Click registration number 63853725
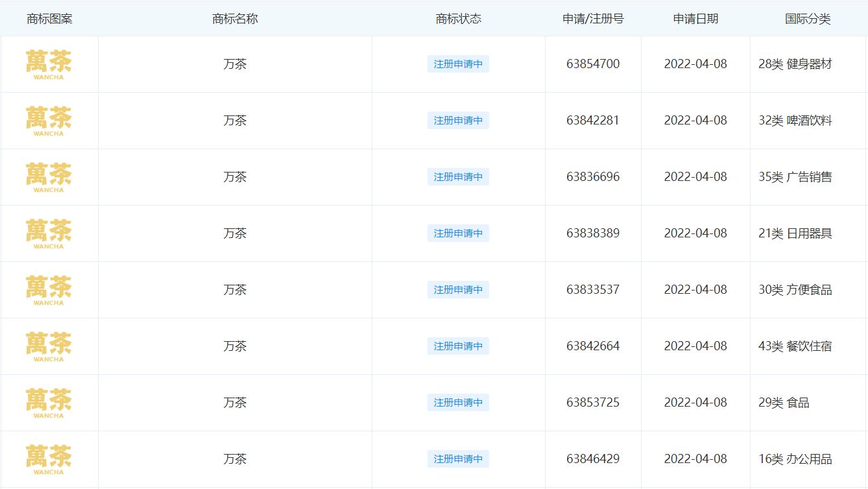This screenshot has width=868, height=489. [x=593, y=403]
